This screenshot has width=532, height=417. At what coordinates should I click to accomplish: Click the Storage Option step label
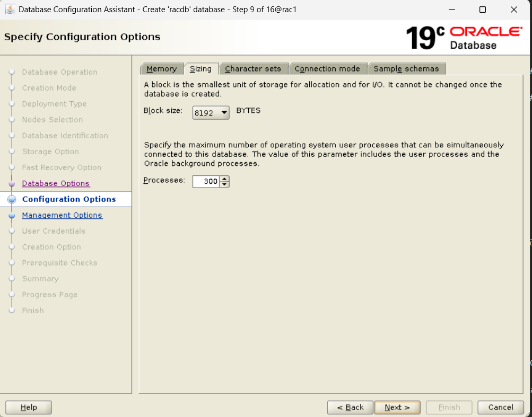[x=50, y=152]
